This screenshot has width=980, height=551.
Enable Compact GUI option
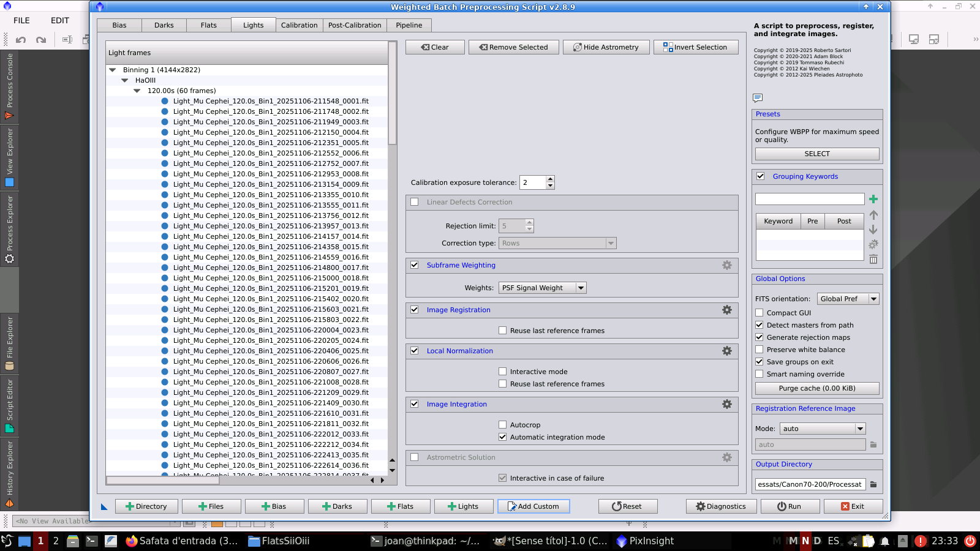pyautogui.click(x=759, y=313)
